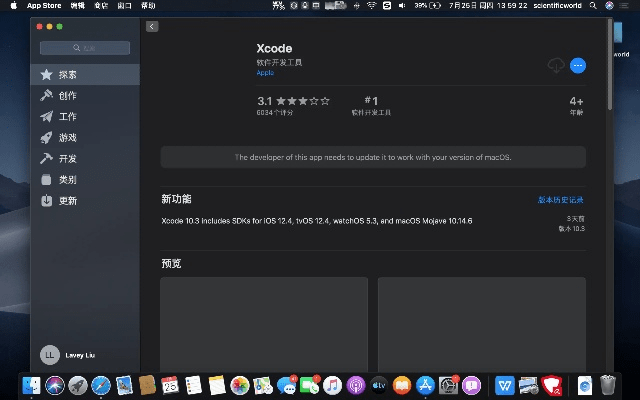Image resolution: width=640 pixels, height=400 pixels.
Task: Open Reminders from the Dock
Action: pos(193,385)
